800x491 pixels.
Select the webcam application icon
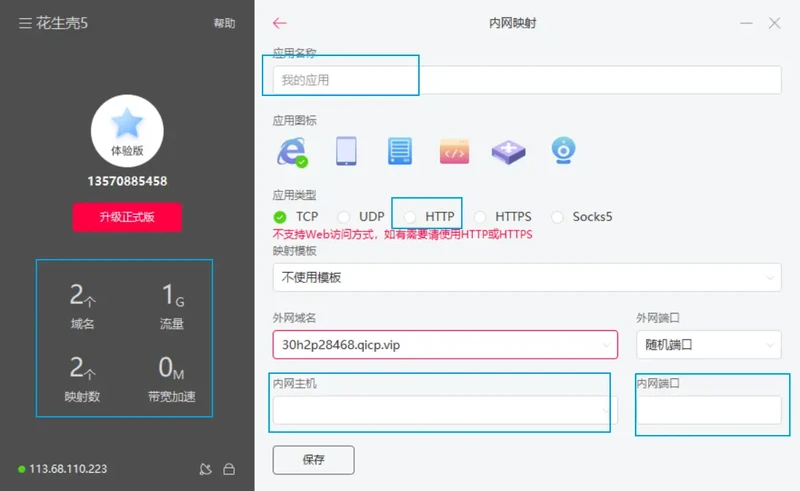tap(563, 151)
